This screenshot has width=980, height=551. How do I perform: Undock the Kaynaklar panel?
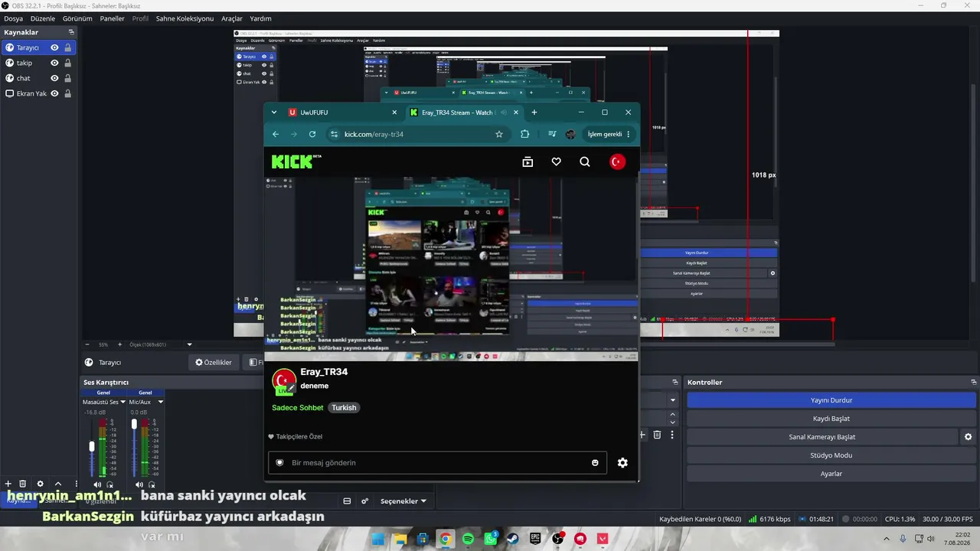tap(71, 32)
